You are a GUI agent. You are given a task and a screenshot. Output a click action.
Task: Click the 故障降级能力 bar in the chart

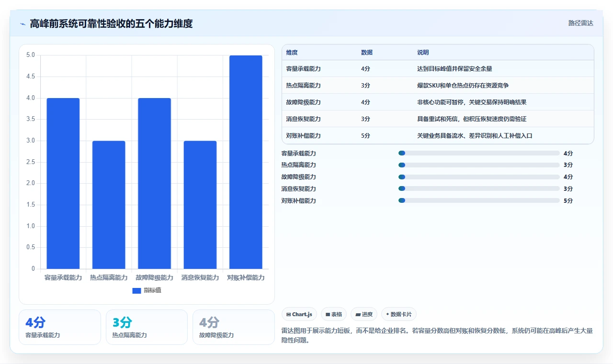154,183
